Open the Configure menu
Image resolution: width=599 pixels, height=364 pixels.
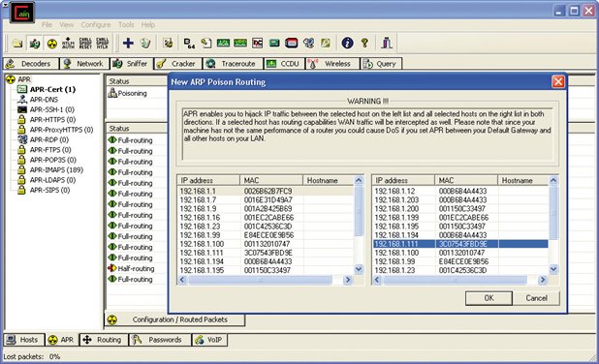(x=96, y=25)
